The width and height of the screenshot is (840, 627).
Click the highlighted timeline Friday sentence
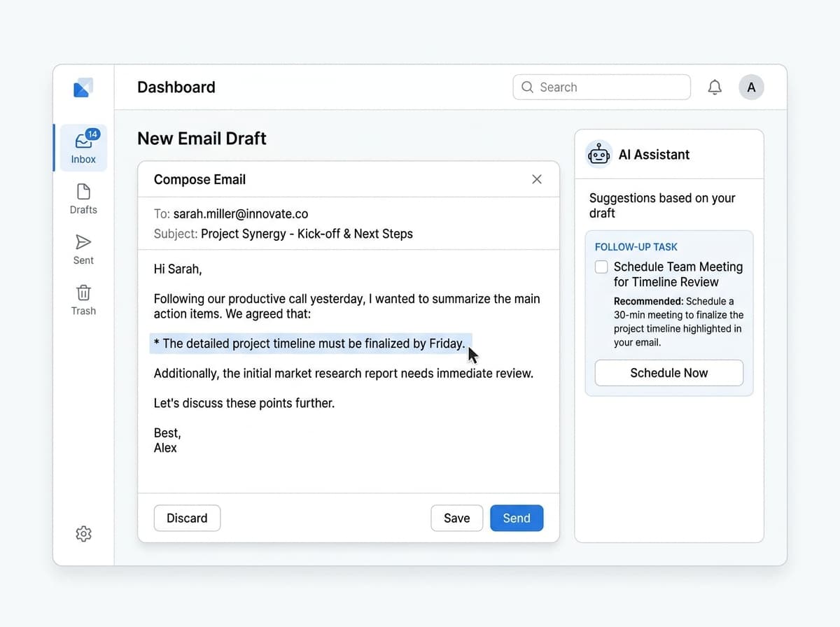[311, 344]
